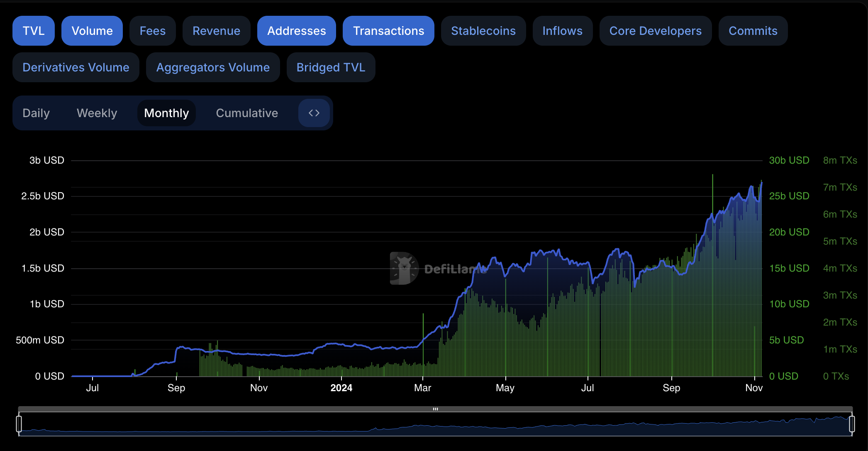Click the '2.5b USD' left axis label
868x451 pixels.
(43, 196)
